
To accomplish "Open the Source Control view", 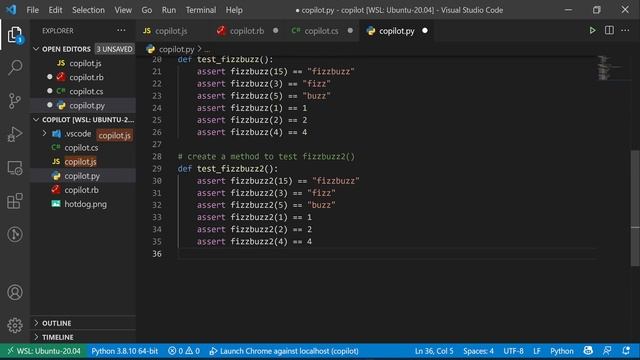I will (x=15, y=101).
